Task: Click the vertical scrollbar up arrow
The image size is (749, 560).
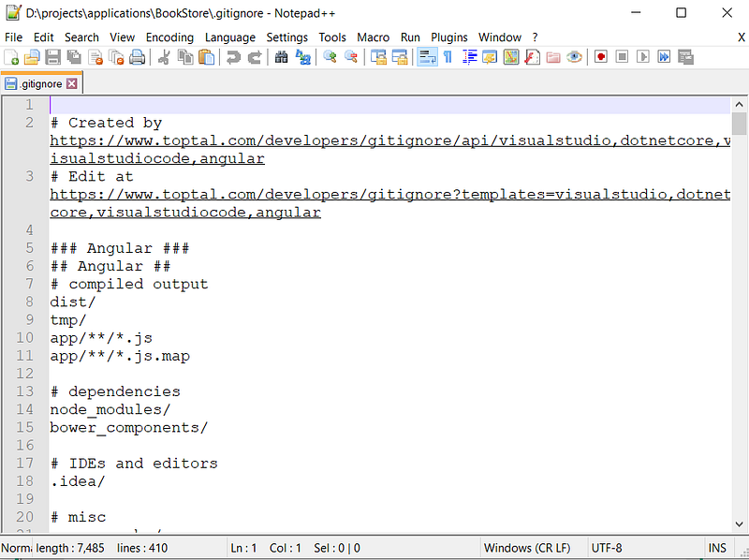Action: point(739,104)
